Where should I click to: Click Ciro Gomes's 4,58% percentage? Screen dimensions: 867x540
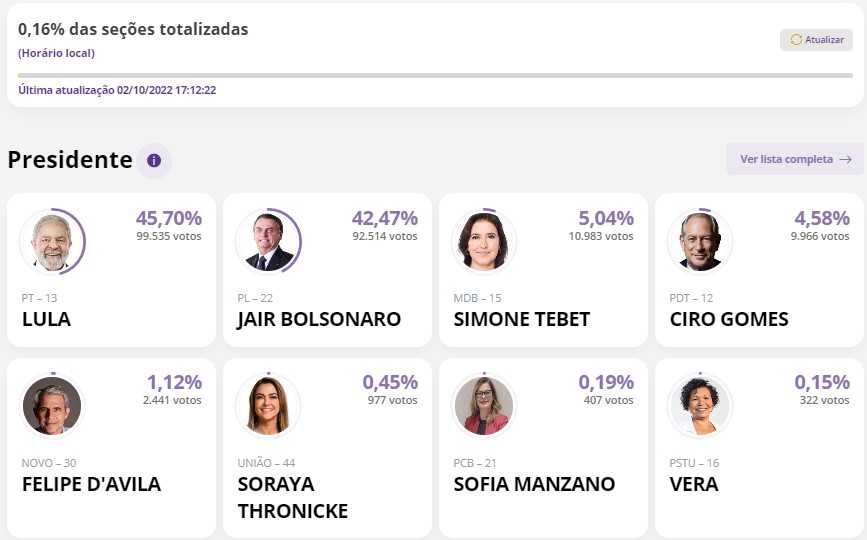coord(822,218)
